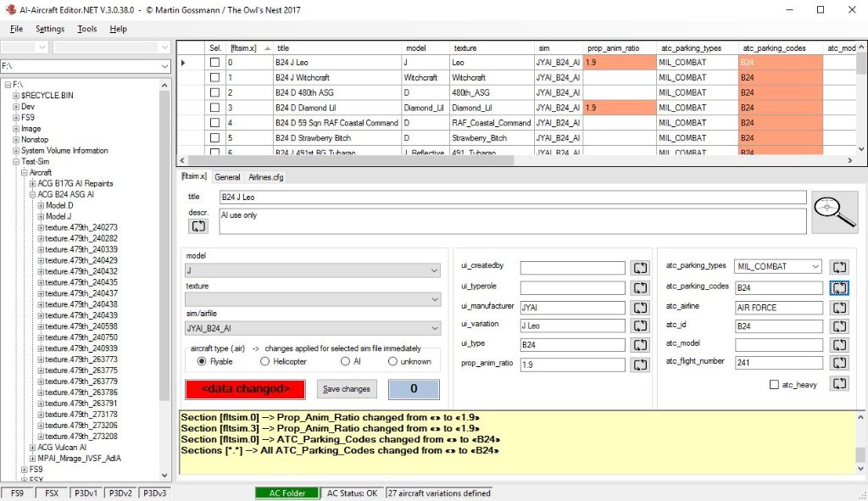The image size is (868, 501).
Task: Click the P3Dv2 simulator button in status bar
Action: 120,493
